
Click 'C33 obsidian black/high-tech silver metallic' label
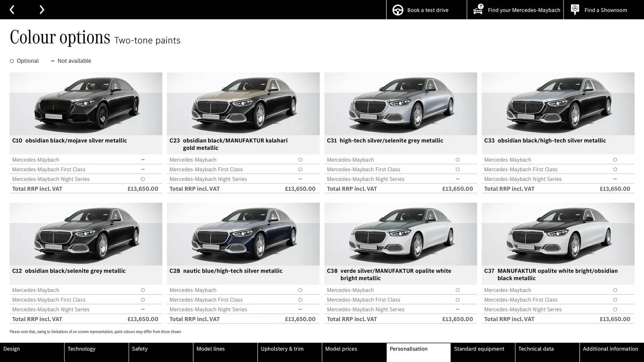(x=545, y=140)
